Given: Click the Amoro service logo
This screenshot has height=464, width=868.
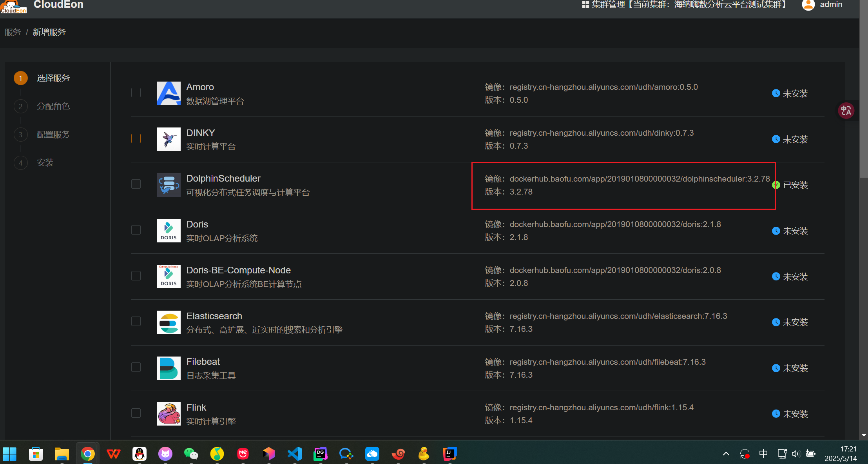Looking at the screenshot, I should 169,93.
